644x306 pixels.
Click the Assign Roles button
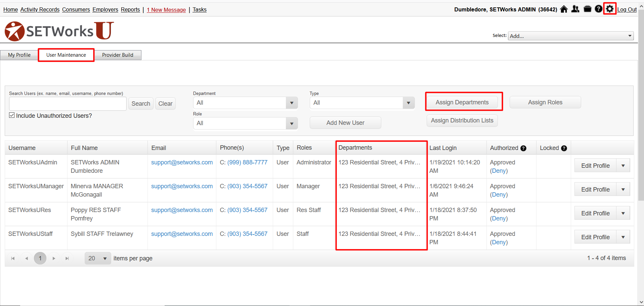[x=545, y=102]
